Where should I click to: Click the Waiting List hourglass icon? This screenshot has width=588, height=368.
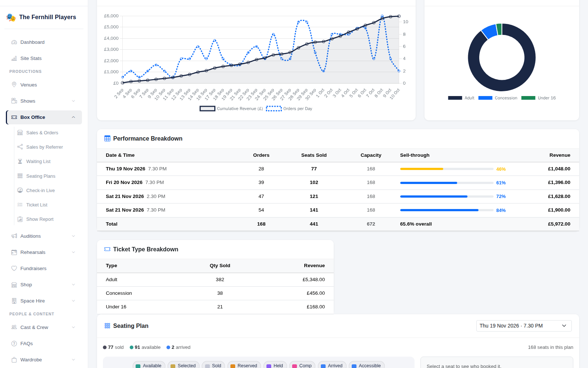click(20, 162)
